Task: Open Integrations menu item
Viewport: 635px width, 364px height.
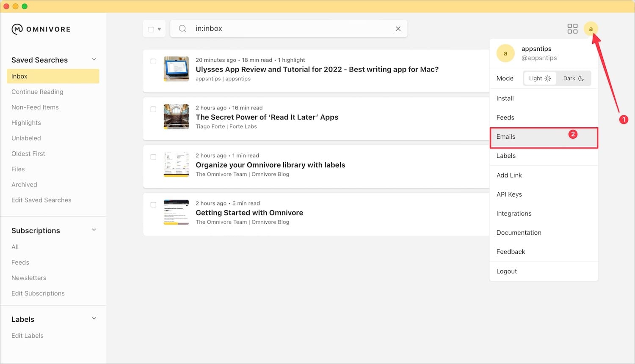Action: point(544,213)
